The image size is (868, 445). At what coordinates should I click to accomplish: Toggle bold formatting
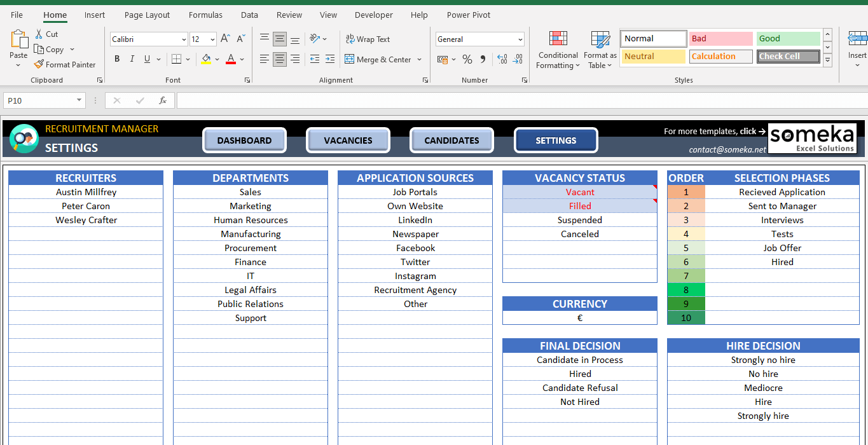pyautogui.click(x=117, y=58)
